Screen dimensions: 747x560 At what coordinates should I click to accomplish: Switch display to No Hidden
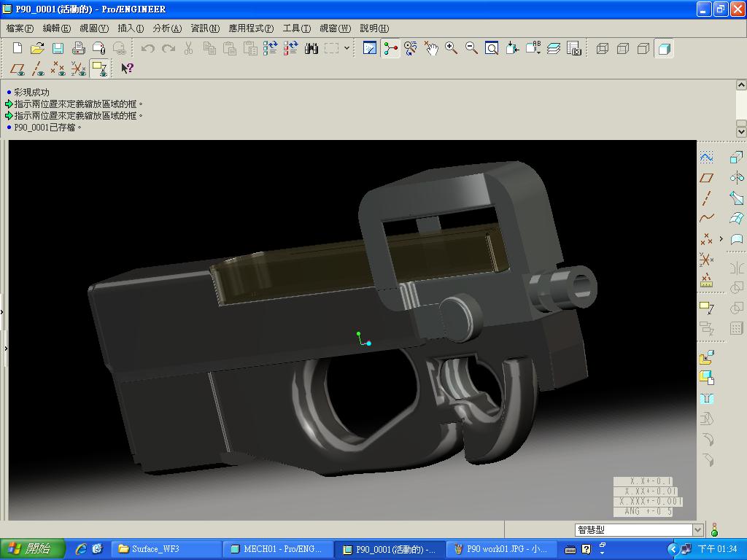pos(643,48)
